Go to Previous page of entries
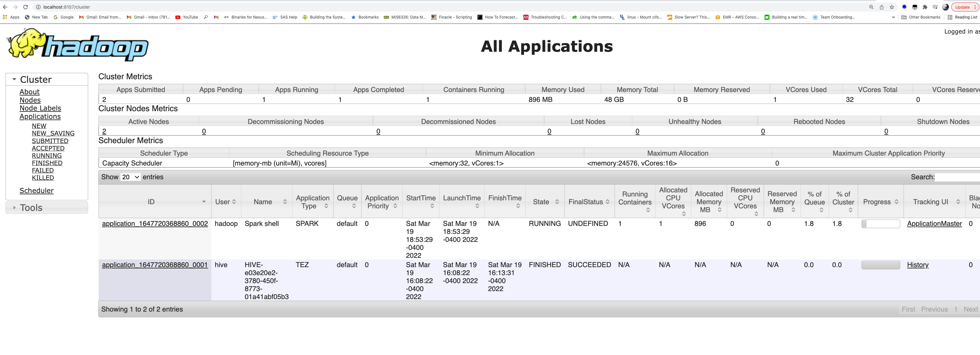The image size is (980, 355). [934, 309]
